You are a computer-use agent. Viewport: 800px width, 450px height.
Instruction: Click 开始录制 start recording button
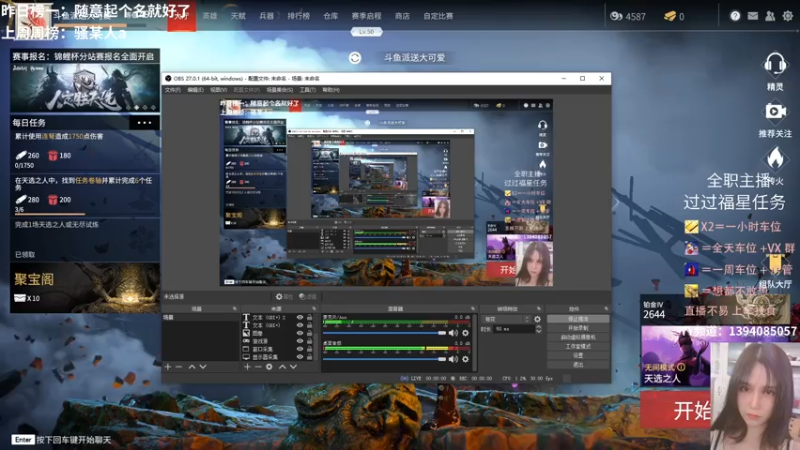[578, 328]
